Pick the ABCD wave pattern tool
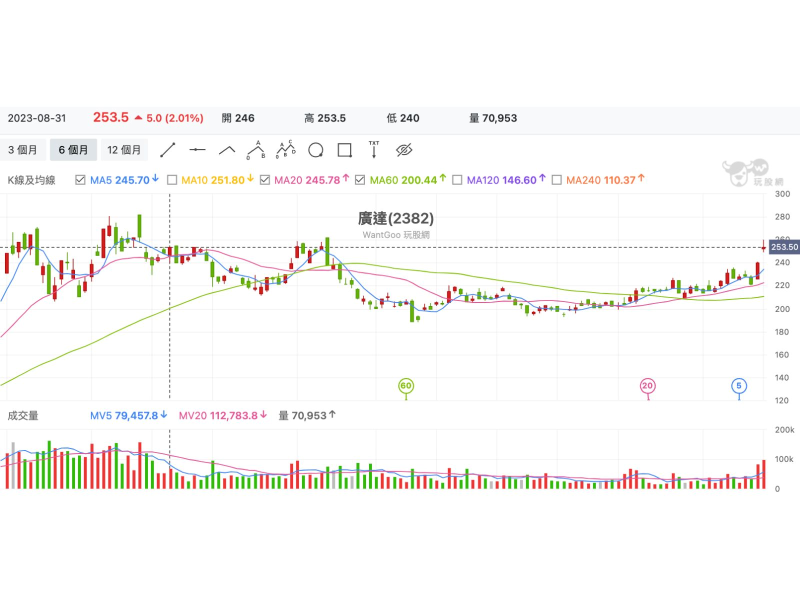 (x=286, y=149)
